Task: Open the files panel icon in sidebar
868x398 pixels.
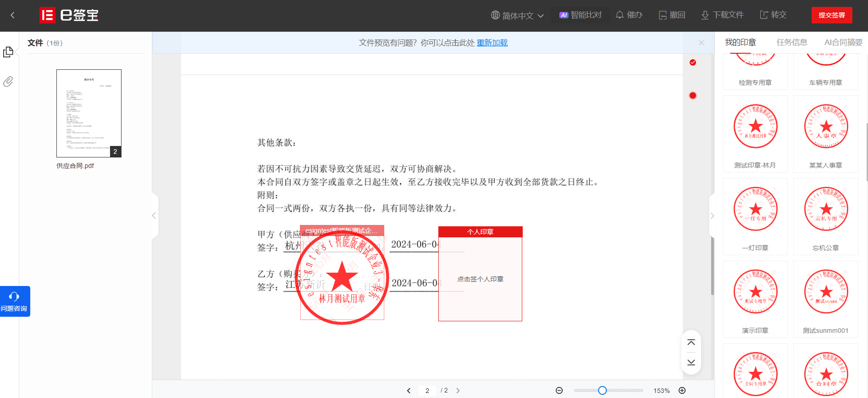Action: pos(8,52)
